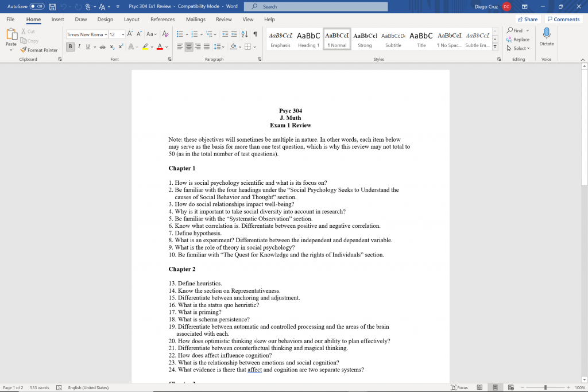Toggle Italic formatting
The image size is (588, 392).
pos(79,46)
